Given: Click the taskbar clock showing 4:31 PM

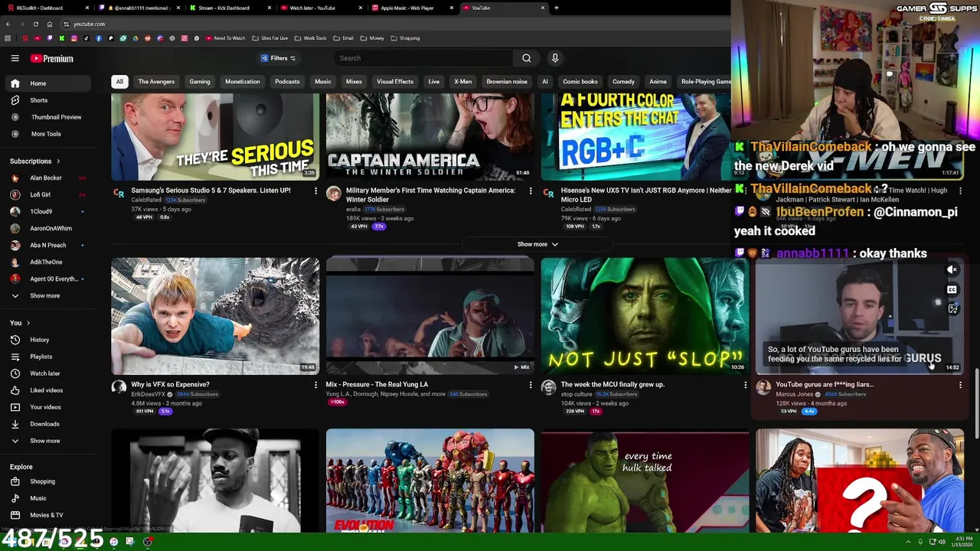Looking at the screenshot, I should click(963, 542).
